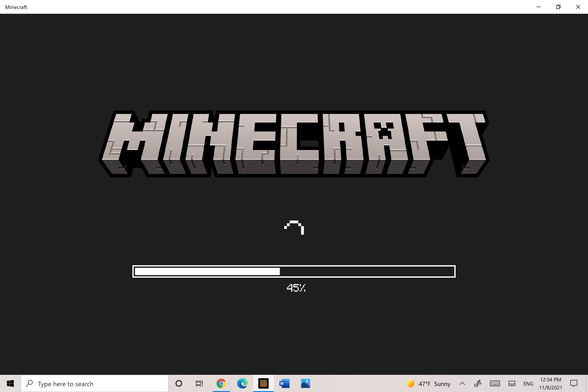Expand the hidden system tray icons chevron
588x392 pixels.
[x=462, y=383]
